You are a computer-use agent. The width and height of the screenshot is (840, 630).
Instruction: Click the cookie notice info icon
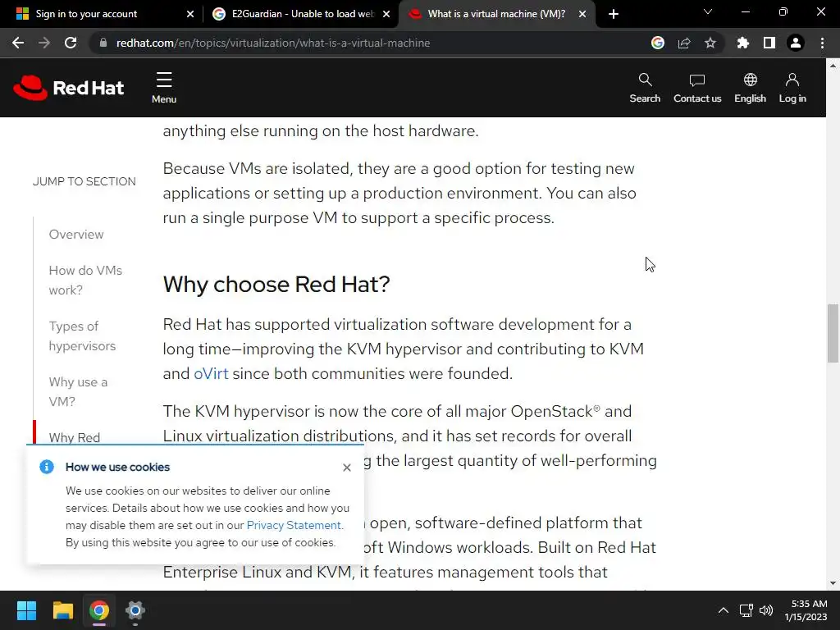(x=47, y=467)
